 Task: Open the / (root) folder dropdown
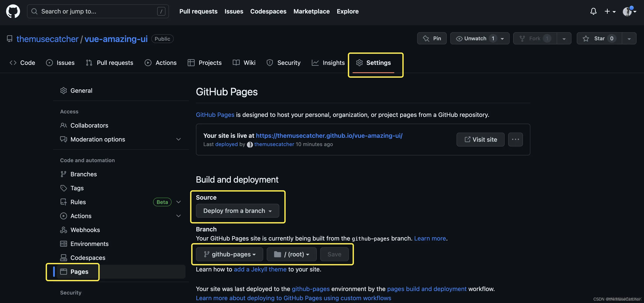coord(292,254)
